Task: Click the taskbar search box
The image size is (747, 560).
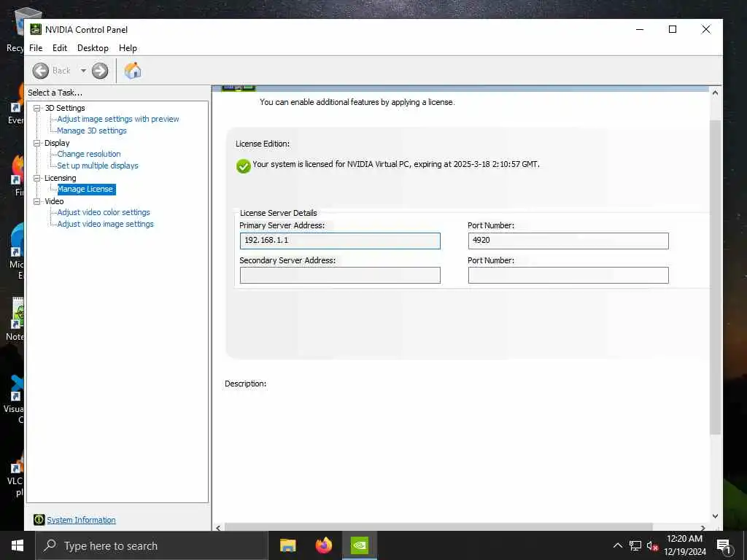Action: (152, 545)
